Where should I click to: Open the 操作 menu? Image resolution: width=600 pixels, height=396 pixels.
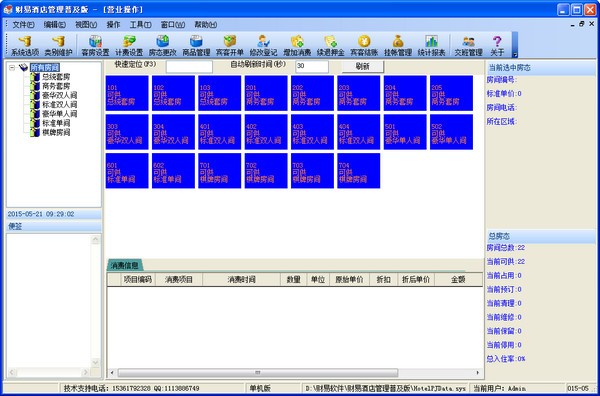tap(113, 25)
